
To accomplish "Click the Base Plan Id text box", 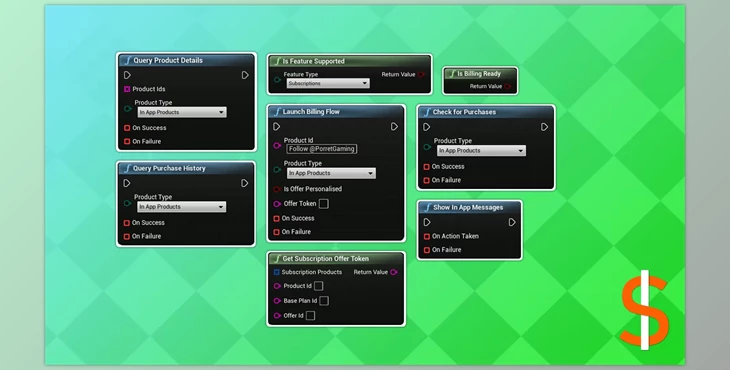I will point(324,301).
